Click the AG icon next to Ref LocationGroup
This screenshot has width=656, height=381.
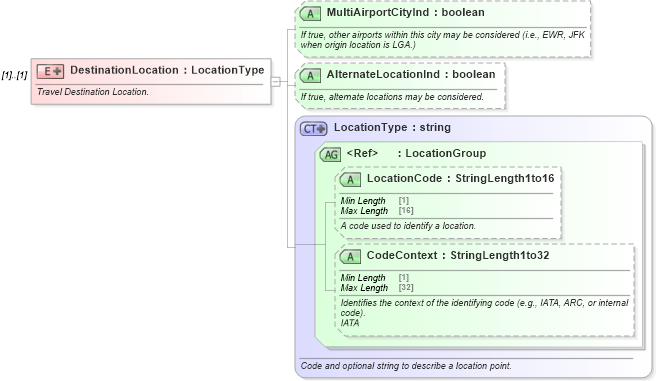click(x=331, y=155)
